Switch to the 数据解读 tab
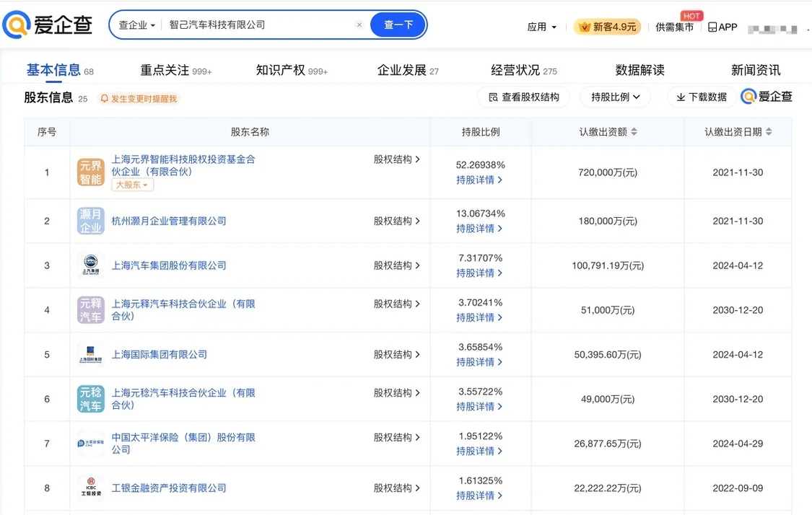This screenshot has width=812, height=515. [x=640, y=70]
